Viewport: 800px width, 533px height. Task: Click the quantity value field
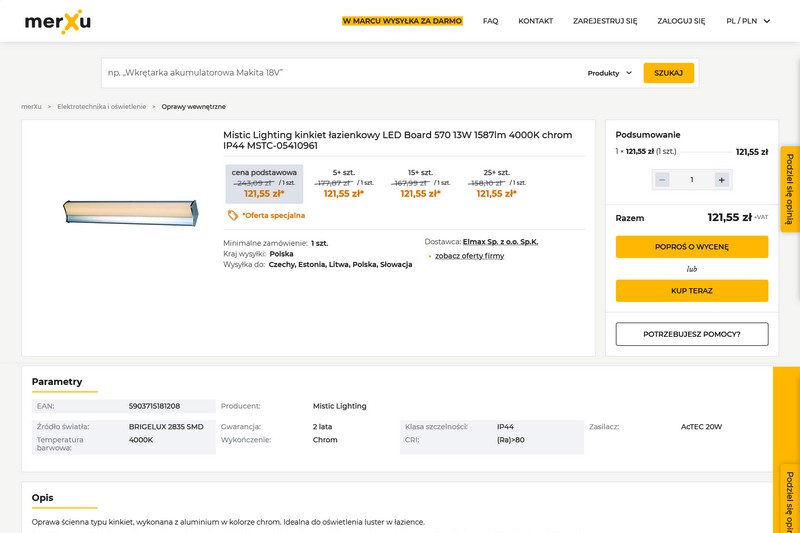coord(692,180)
